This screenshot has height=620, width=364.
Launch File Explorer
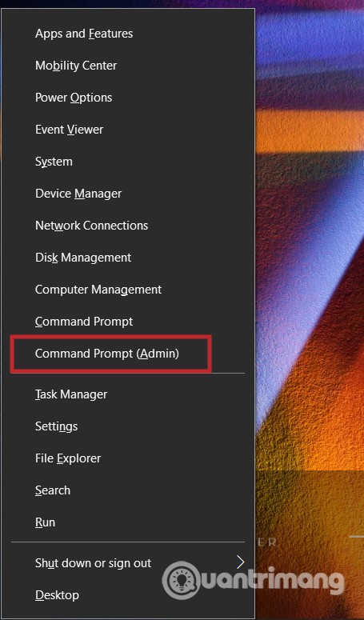(x=128, y=458)
